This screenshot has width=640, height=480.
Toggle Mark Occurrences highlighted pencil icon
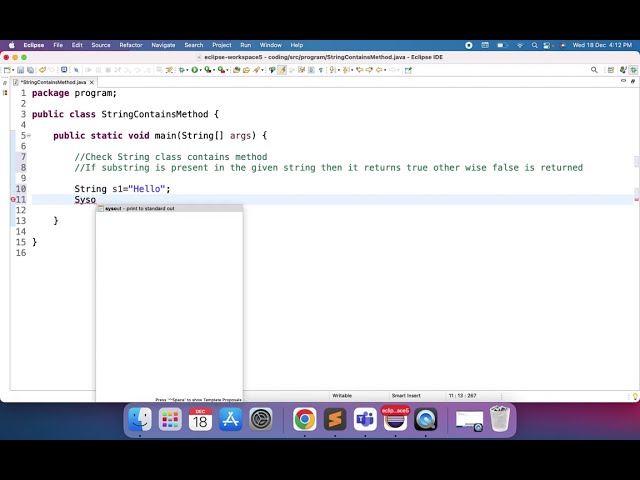[282, 70]
